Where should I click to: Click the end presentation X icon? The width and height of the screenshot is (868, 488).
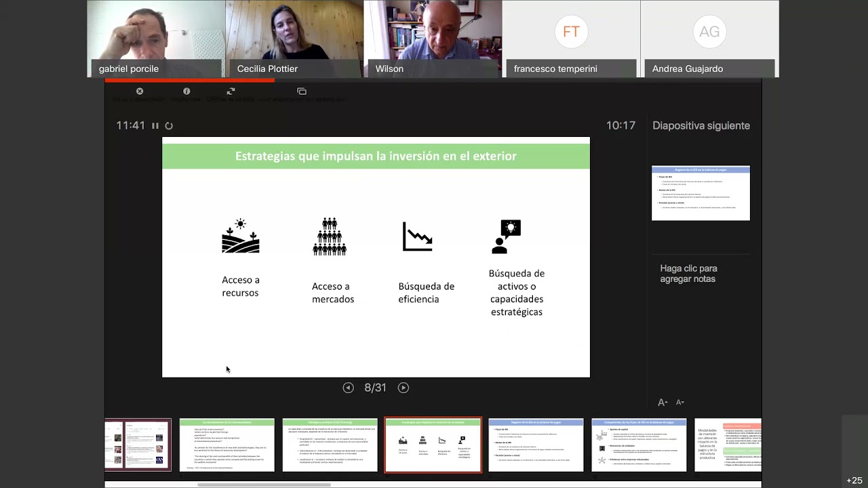pyautogui.click(x=140, y=91)
